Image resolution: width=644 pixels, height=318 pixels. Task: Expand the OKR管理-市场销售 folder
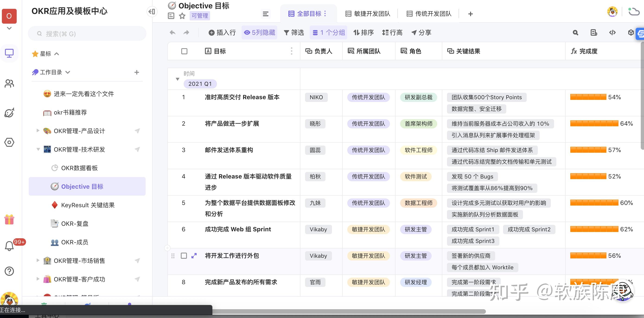[x=38, y=261]
